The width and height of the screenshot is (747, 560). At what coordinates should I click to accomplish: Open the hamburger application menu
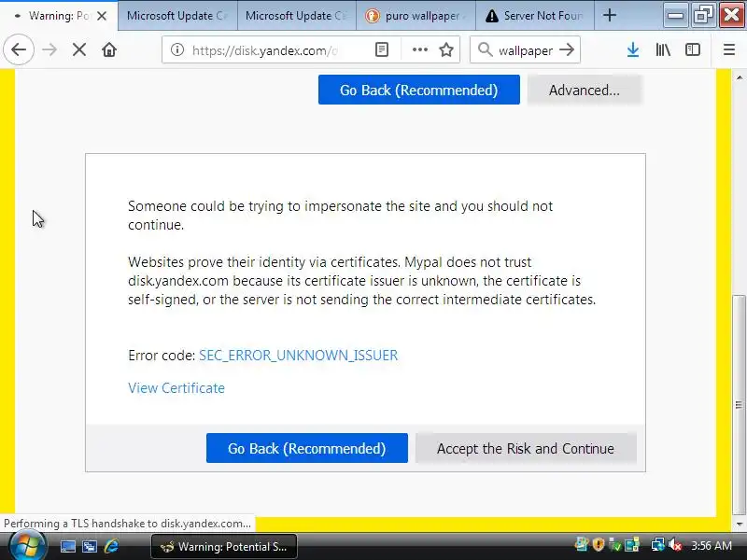pyautogui.click(x=729, y=49)
